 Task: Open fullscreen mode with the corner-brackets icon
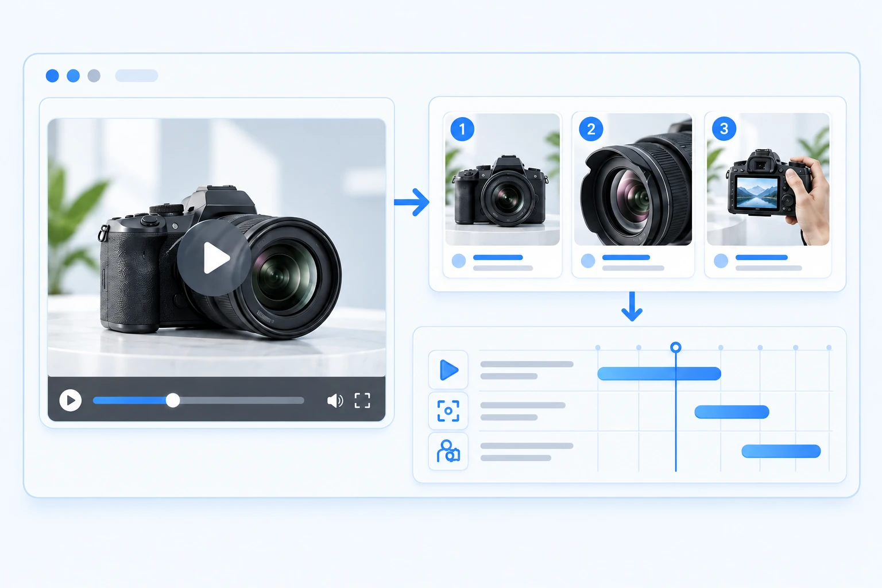(362, 400)
